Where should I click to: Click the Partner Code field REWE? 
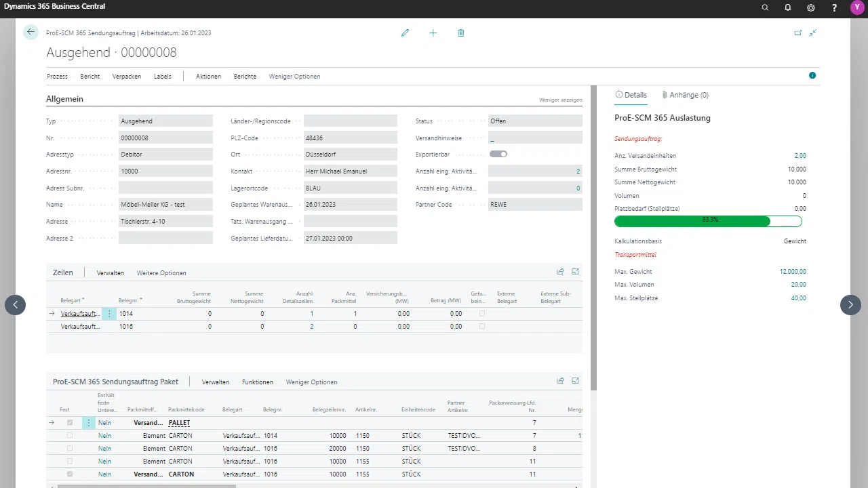point(535,204)
